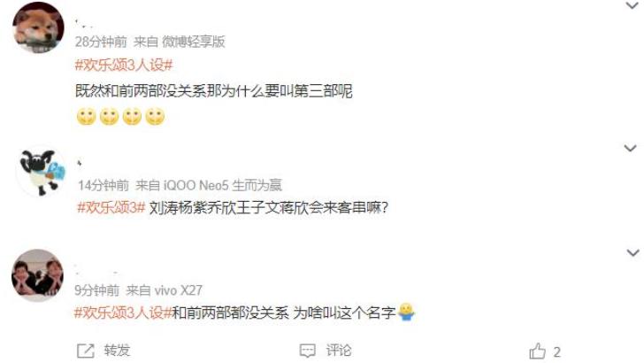The width and height of the screenshot is (644, 363).
Task: Click the 28分钟前 timestamp
Action: point(101,42)
